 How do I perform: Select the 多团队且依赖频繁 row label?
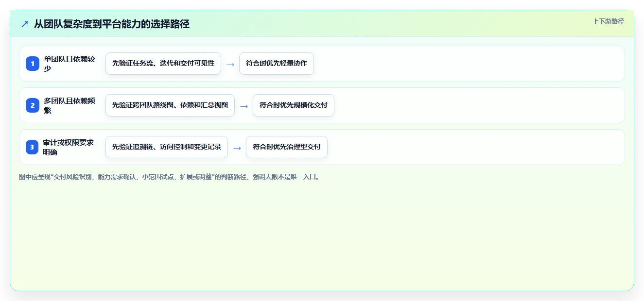(70, 105)
